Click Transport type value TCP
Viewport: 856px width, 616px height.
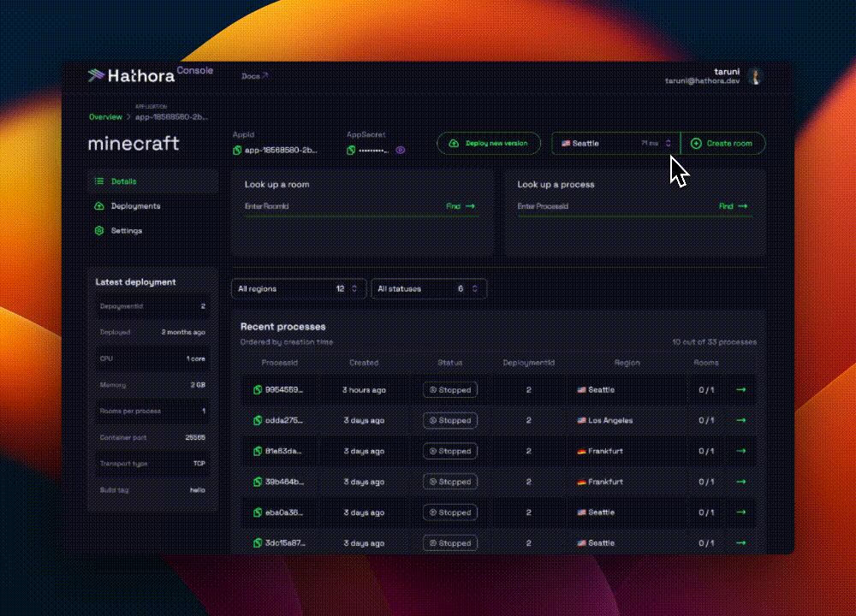coord(199,463)
